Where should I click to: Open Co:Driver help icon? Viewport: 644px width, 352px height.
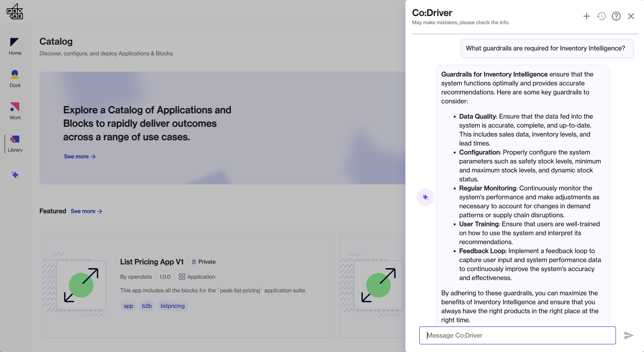click(x=616, y=16)
